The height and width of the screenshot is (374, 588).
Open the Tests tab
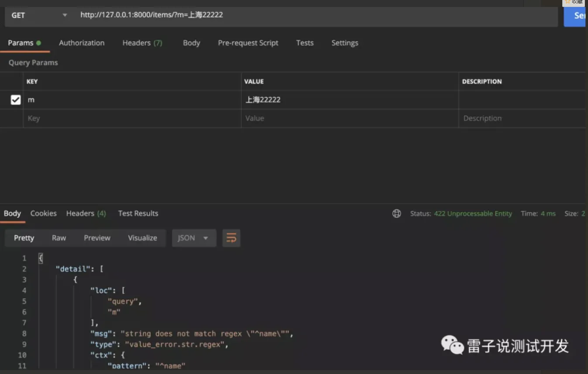point(305,43)
